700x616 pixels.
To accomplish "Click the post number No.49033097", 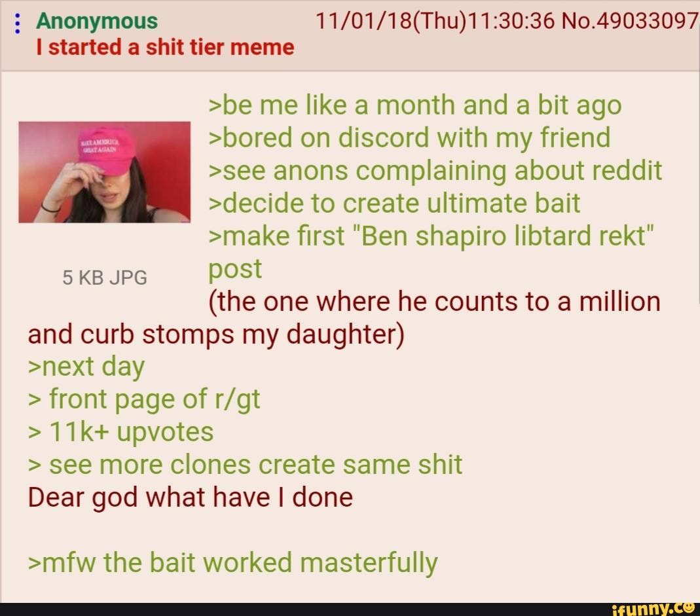I will [x=631, y=20].
